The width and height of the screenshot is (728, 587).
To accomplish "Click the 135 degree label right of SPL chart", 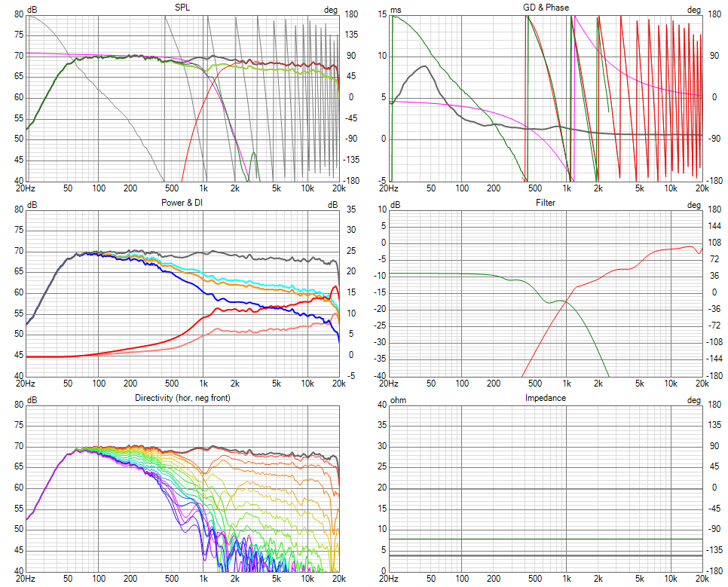I will point(350,35).
